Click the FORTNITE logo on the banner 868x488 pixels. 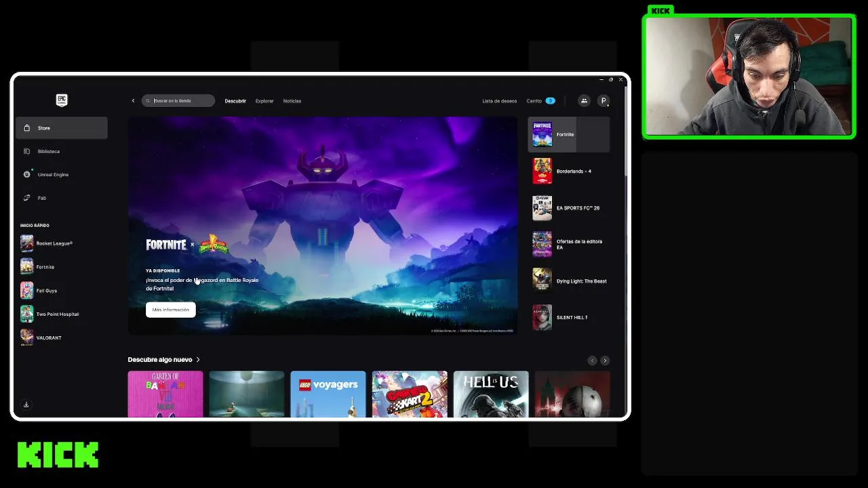coord(166,245)
